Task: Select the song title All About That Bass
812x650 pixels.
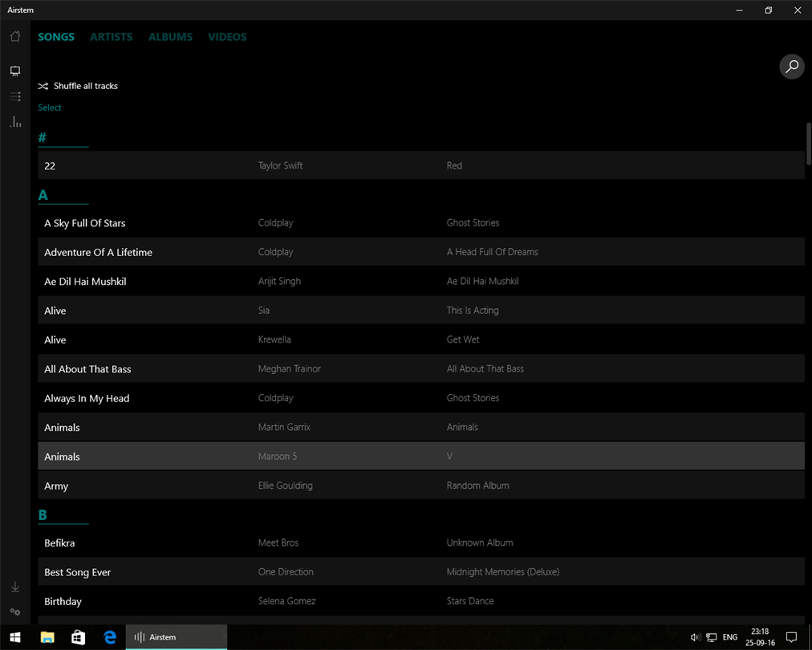Action: tap(87, 369)
